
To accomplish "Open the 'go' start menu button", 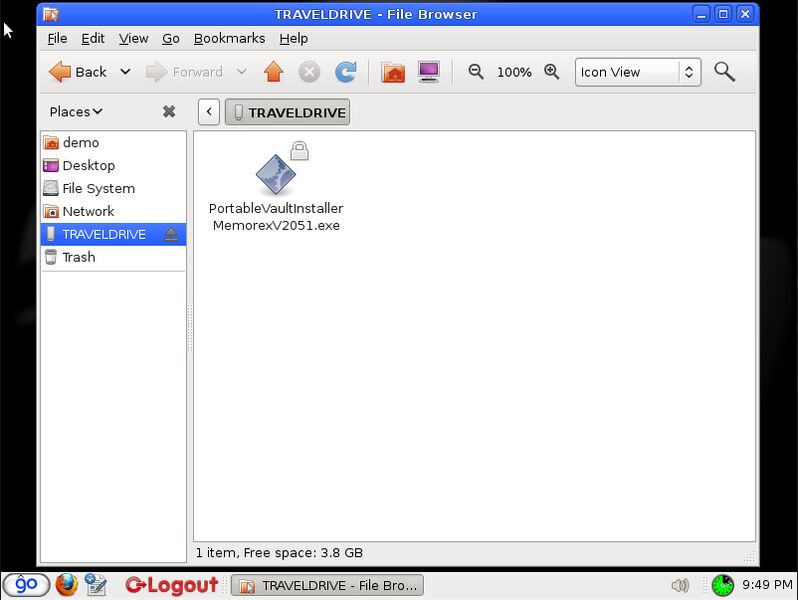I will tap(26, 585).
